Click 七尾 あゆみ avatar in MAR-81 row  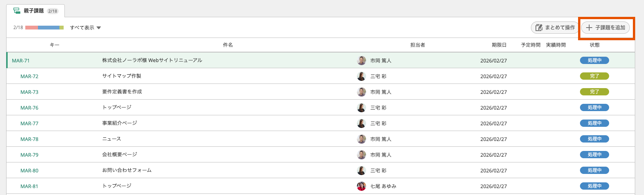point(361,186)
